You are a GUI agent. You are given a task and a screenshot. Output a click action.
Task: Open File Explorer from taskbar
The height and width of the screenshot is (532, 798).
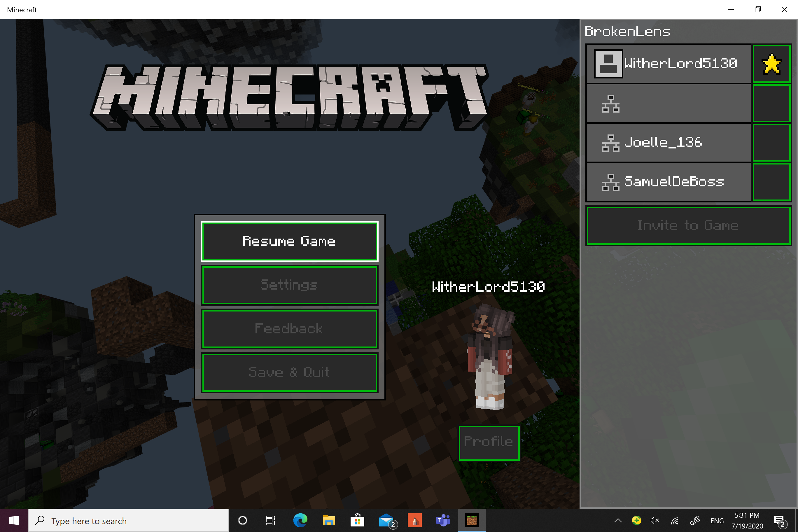pyautogui.click(x=328, y=520)
